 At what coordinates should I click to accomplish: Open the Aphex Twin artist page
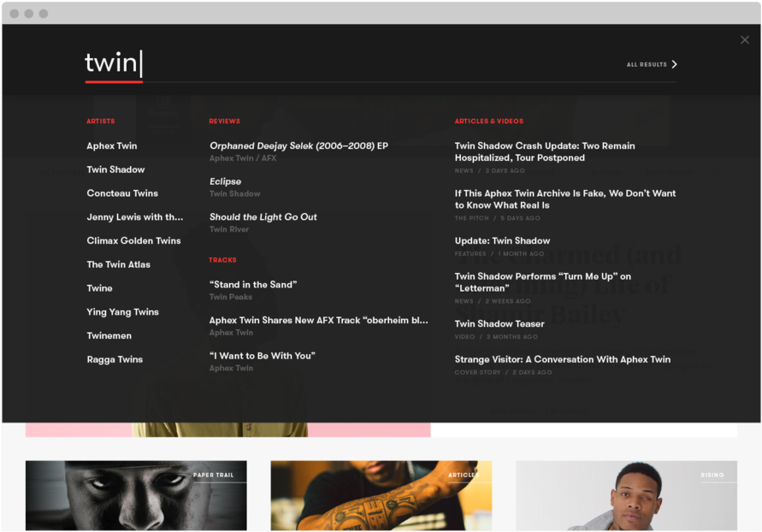pos(111,145)
